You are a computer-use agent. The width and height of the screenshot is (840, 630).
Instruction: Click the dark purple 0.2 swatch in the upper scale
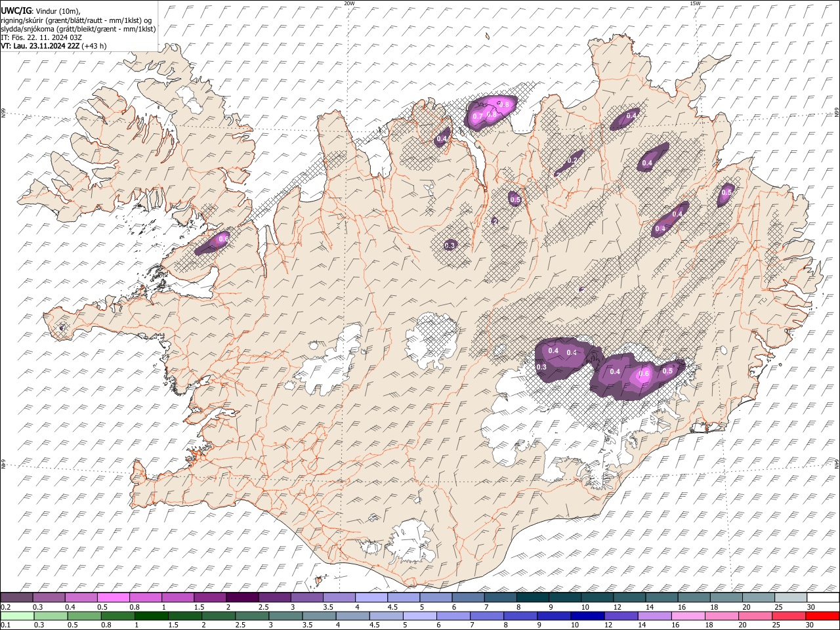point(16,598)
